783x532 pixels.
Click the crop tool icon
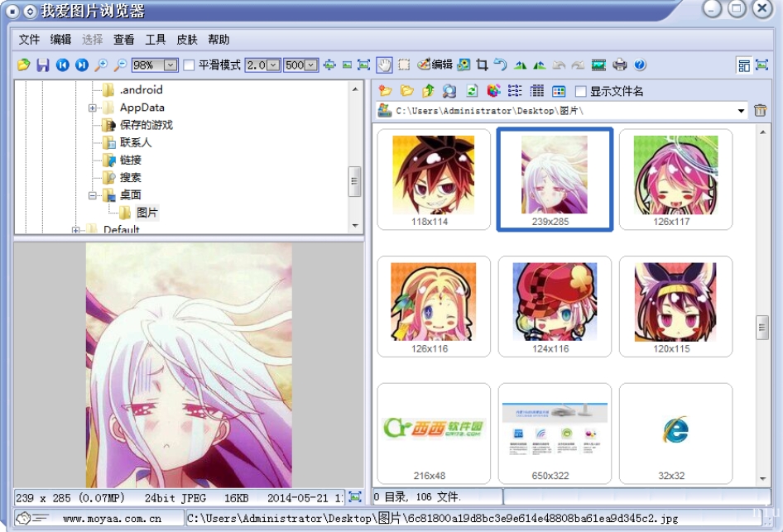[482, 65]
